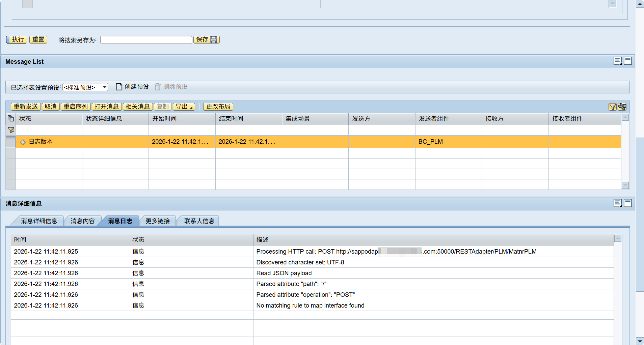This screenshot has height=345, width=644.
Task: Open 消息详细信息 panel options menu icon
Action: coord(617,203)
